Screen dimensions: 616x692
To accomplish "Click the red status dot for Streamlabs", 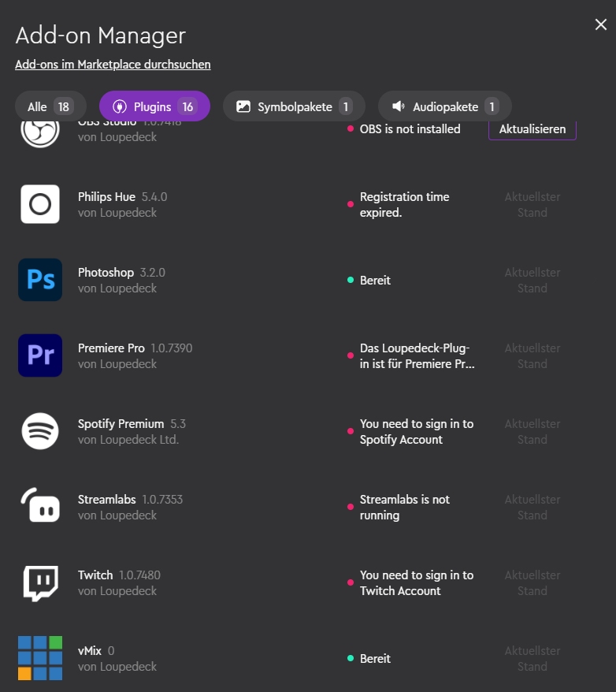I will coord(351,507).
